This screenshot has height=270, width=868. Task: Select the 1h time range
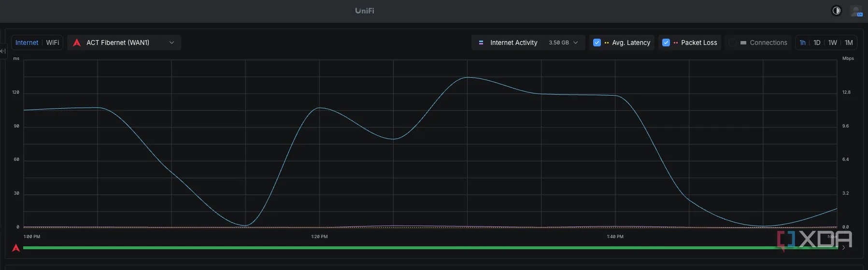[x=802, y=43]
